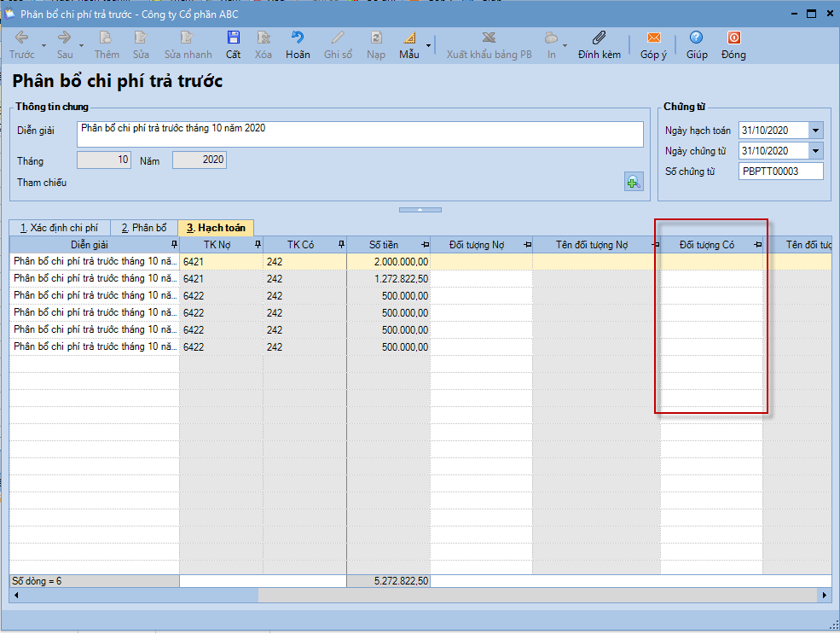Click the Số dòng = 6 footer cell
This screenshot has width=840, height=634.
click(95, 581)
